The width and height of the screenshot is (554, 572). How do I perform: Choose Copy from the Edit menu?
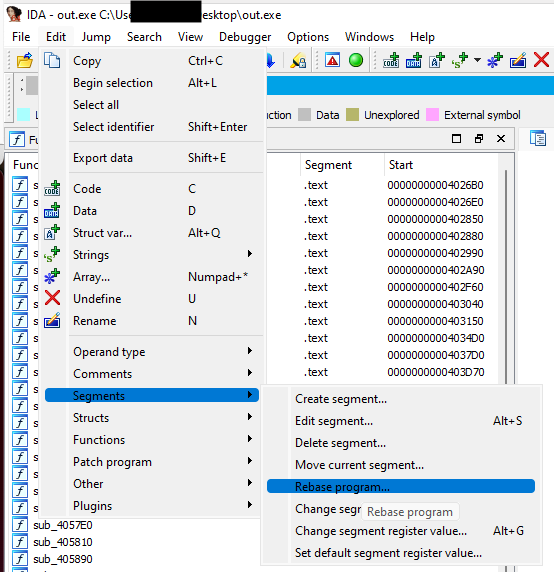[152, 61]
